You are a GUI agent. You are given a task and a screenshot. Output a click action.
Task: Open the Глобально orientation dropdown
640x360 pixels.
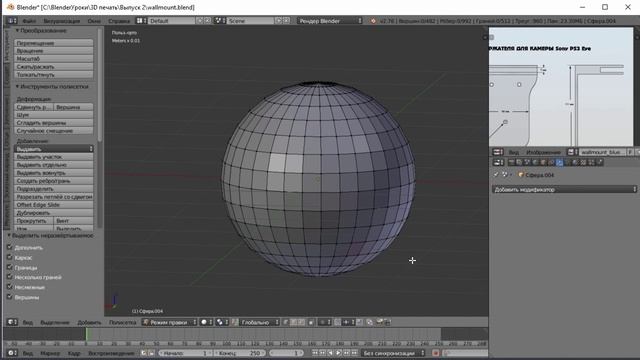point(260,322)
